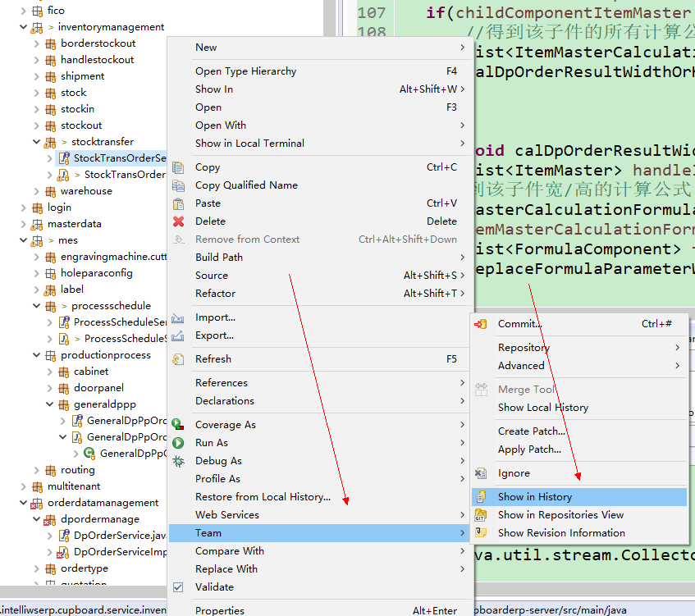Collapse the mes package

(23, 240)
